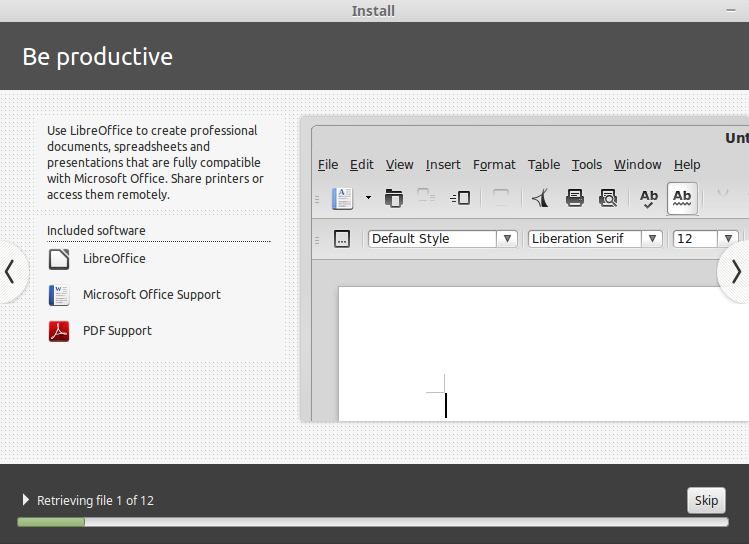
Task: Expand the Liberation Serif font dropdown
Action: (x=652, y=238)
